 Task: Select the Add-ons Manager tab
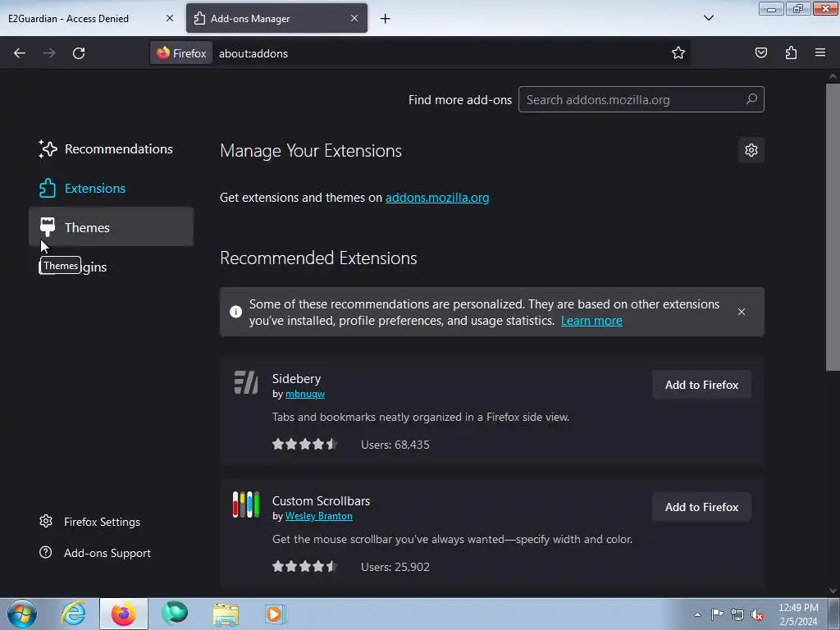click(277, 19)
